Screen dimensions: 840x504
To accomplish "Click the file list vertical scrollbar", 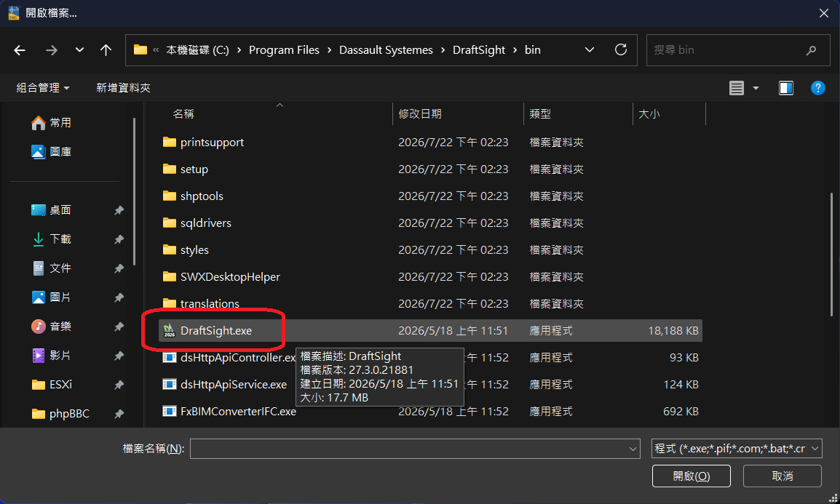I will [831, 254].
